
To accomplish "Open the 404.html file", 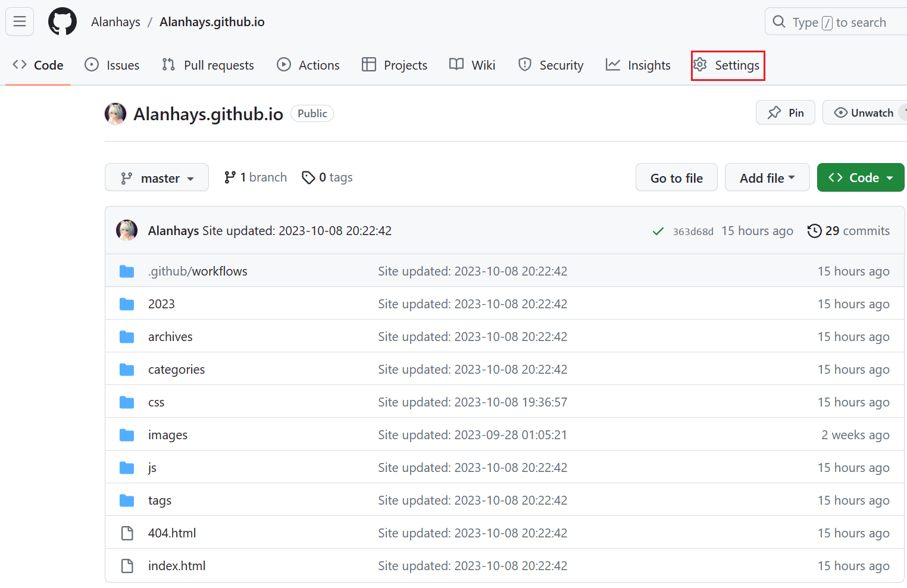I will (172, 533).
